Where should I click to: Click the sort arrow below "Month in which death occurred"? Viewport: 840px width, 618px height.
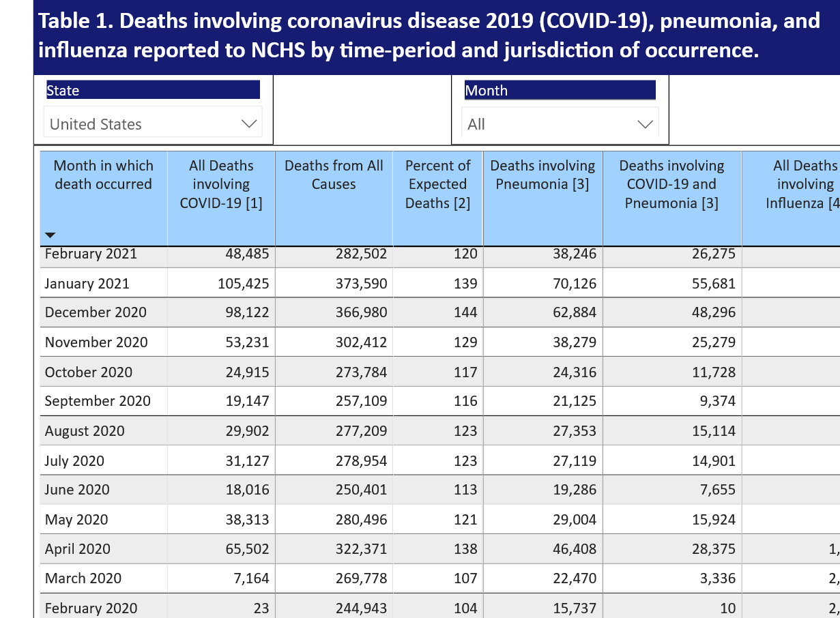(50, 234)
